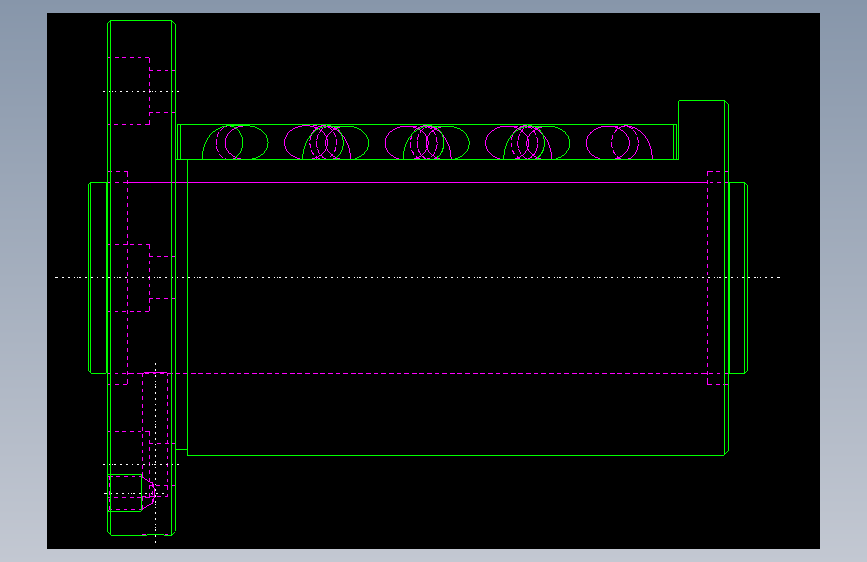The height and width of the screenshot is (562, 867).
Task: Click the right shaft stub end outline
Action: coord(738,278)
